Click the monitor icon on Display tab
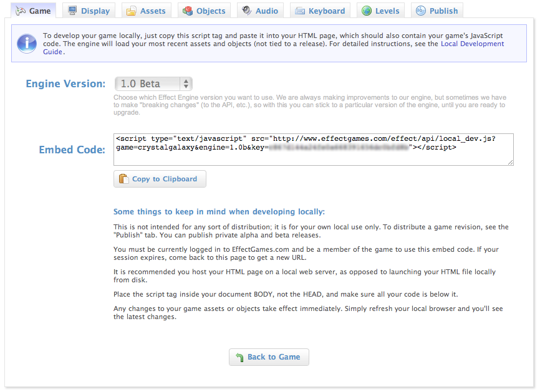The width and height of the screenshot is (540, 392). pyautogui.click(x=72, y=11)
